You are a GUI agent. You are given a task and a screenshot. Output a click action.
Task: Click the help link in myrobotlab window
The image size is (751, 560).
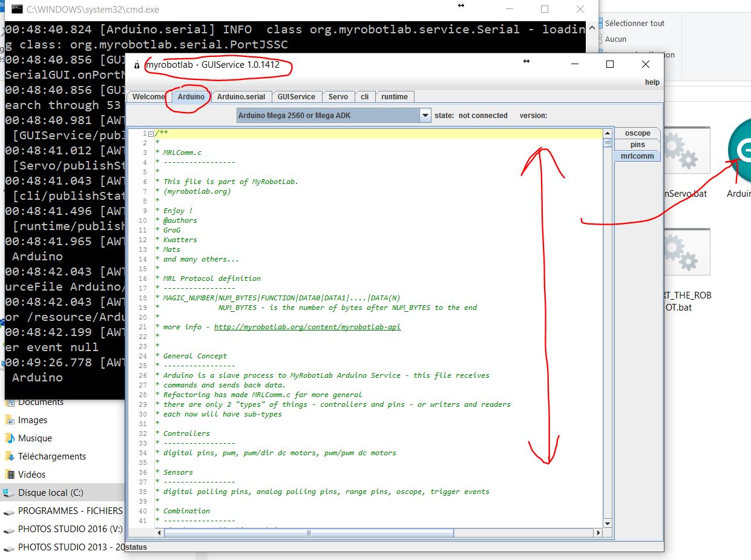652,82
